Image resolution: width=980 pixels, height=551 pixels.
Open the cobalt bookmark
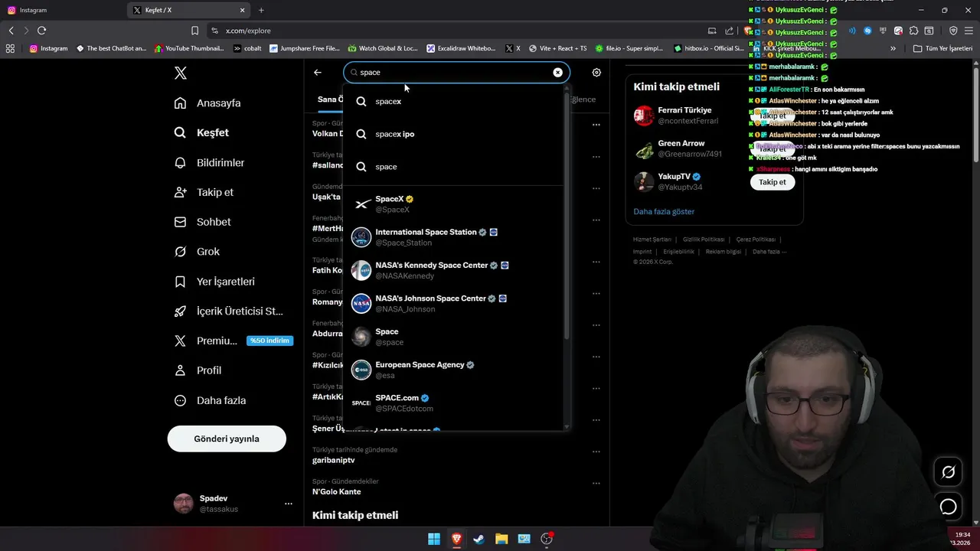click(247, 48)
